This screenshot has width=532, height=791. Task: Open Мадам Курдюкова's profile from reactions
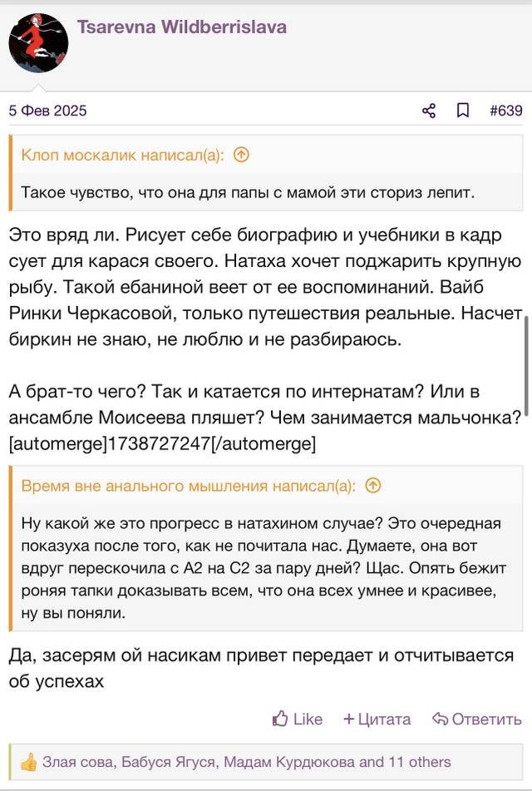tap(289, 762)
